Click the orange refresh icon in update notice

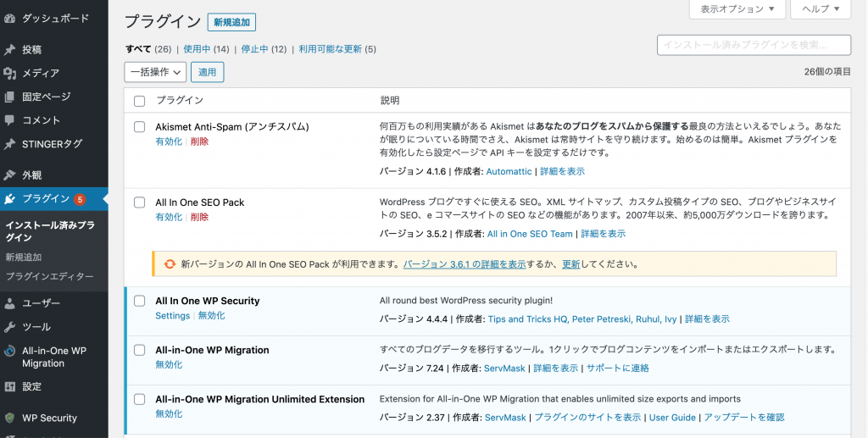170,264
